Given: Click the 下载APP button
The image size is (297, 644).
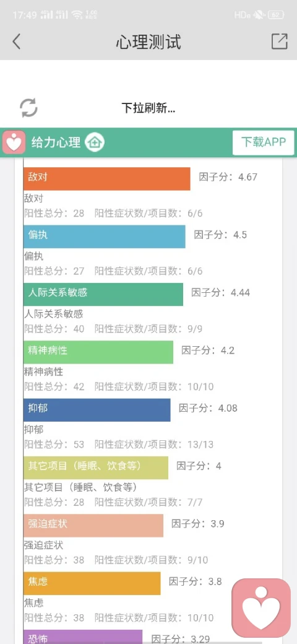Looking at the screenshot, I should (264, 142).
